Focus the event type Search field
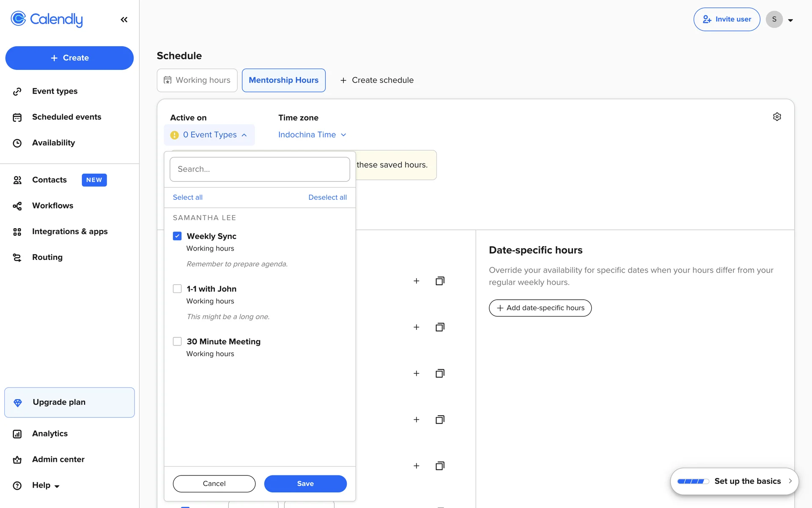 [260, 169]
